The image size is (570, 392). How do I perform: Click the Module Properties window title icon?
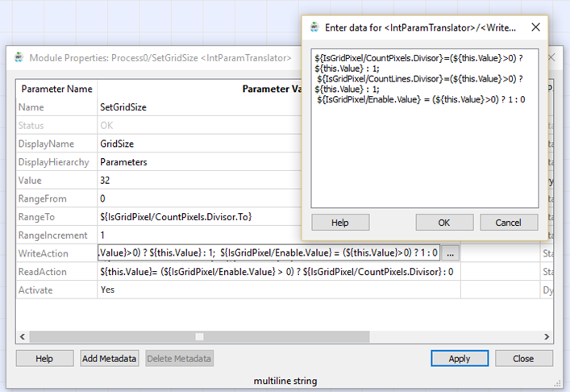click(x=19, y=58)
